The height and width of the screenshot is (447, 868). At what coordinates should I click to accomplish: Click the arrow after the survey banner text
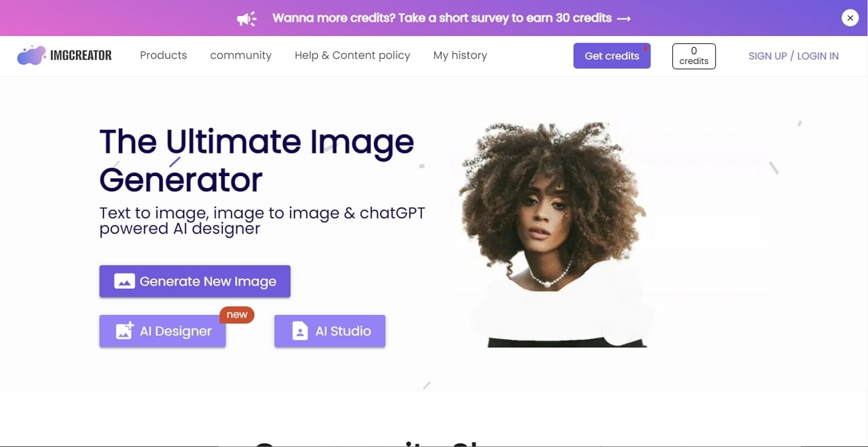pos(624,19)
